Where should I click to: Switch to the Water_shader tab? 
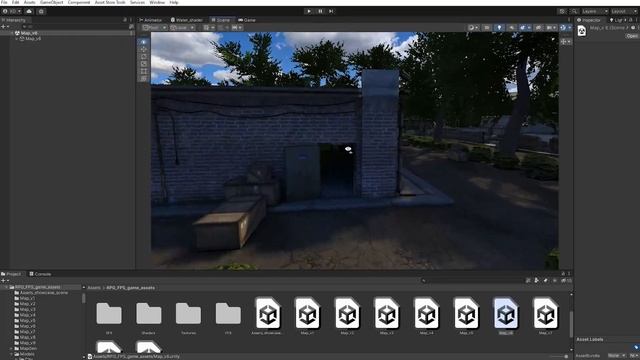pos(187,20)
